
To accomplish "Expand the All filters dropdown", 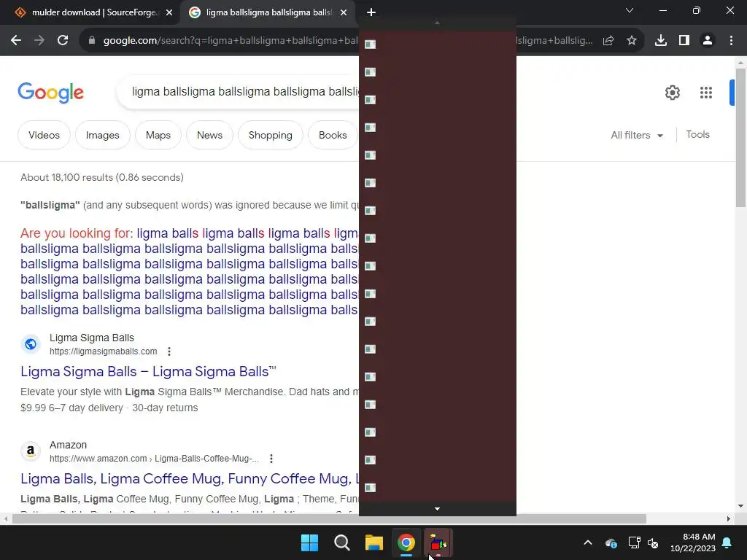I will tap(637, 135).
